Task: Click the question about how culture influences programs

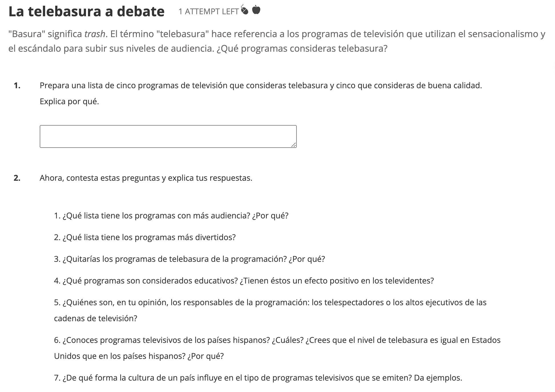Action: point(258,378)
